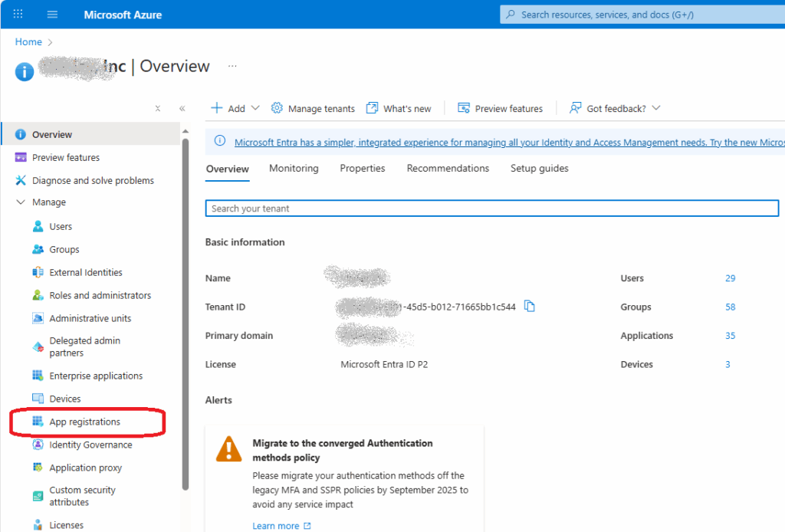Open Roles and administrators entry
Viewport: 785px width, 532px height.
(x=100, y=296)
